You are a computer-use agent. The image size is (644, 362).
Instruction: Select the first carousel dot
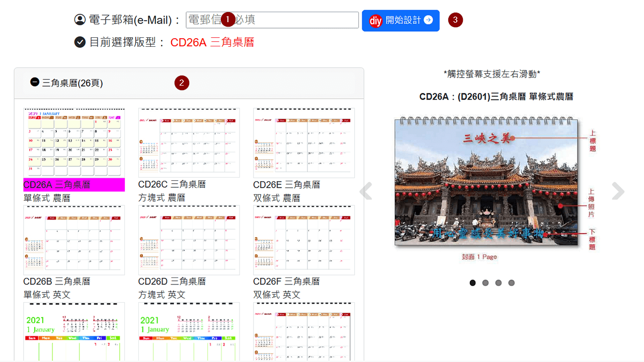click(x=472, y=282)
